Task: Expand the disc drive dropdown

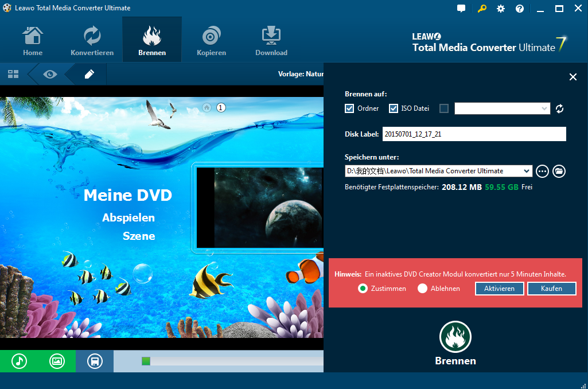Action: [544, 108]
